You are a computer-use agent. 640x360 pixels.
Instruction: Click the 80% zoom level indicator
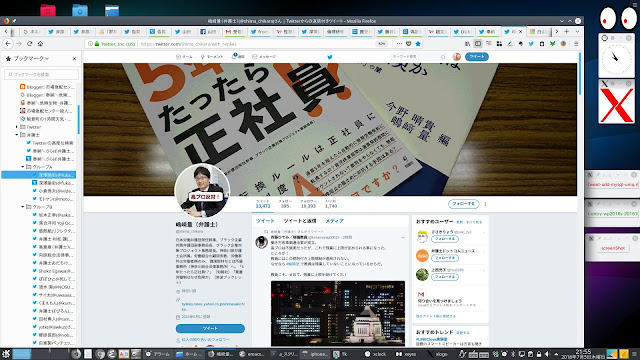point(381,44)
